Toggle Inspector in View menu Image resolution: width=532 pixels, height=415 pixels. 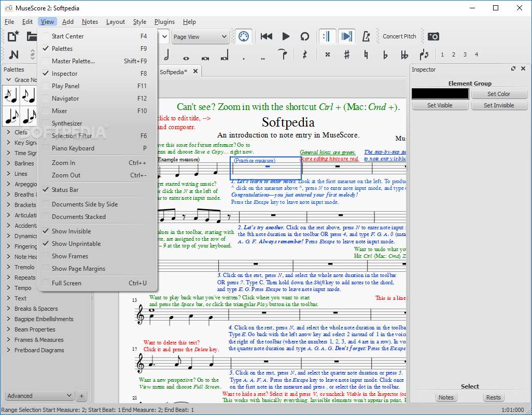(97, 74)
